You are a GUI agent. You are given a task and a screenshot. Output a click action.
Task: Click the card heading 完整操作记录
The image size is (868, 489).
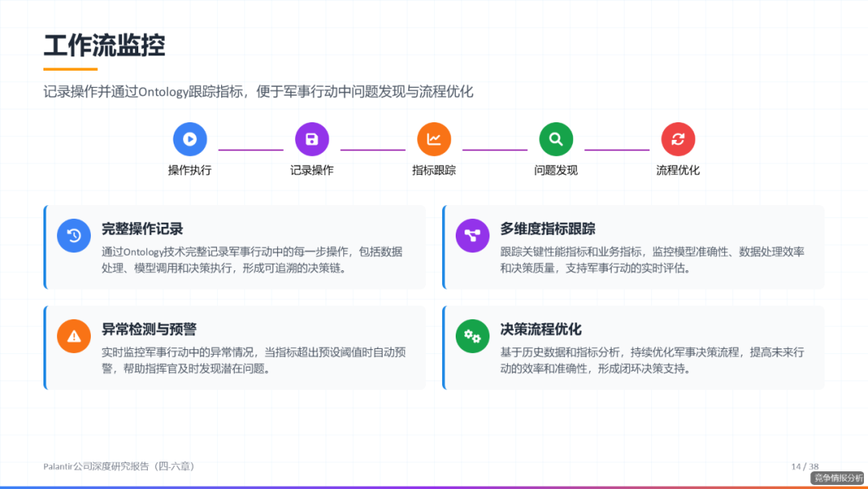click(142, 228)
